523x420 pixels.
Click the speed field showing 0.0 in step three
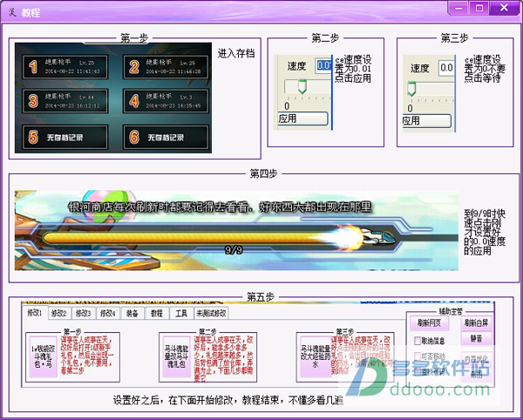pyautogui.click(x=446, y=68)
